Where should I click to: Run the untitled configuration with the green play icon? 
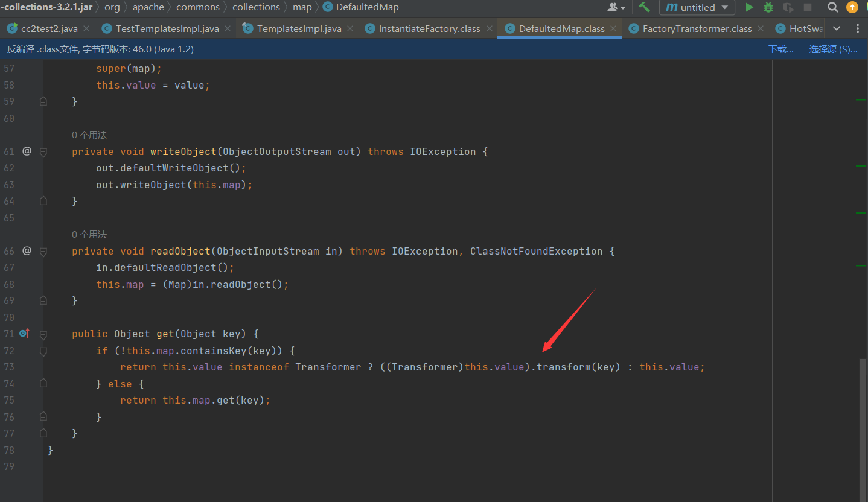click(x=749, y=7)
